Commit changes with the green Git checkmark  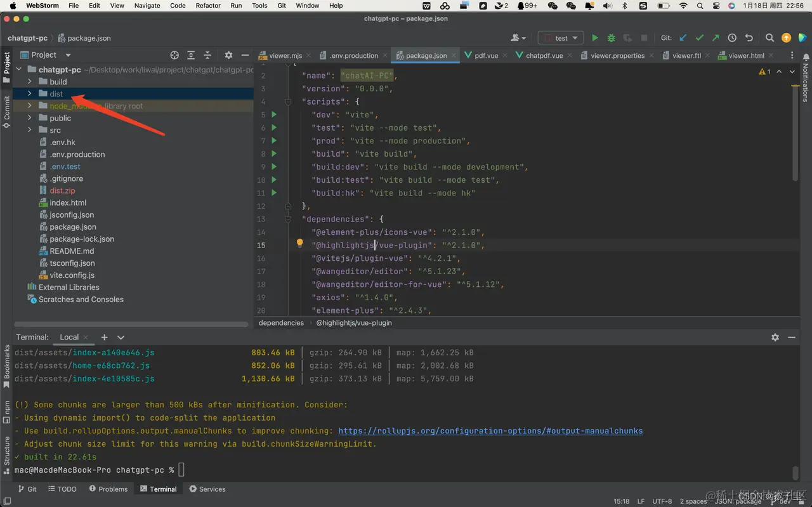tap(700, 38)
